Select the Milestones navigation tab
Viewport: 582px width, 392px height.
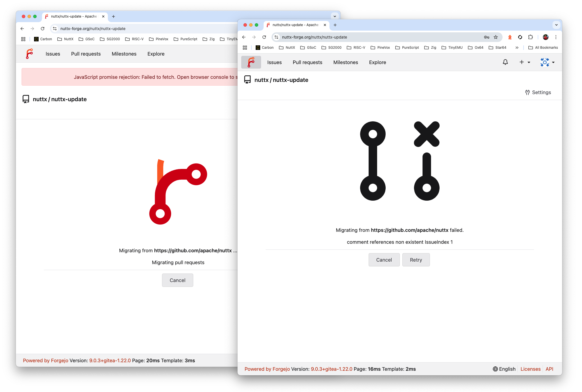[x=345, y=62]
